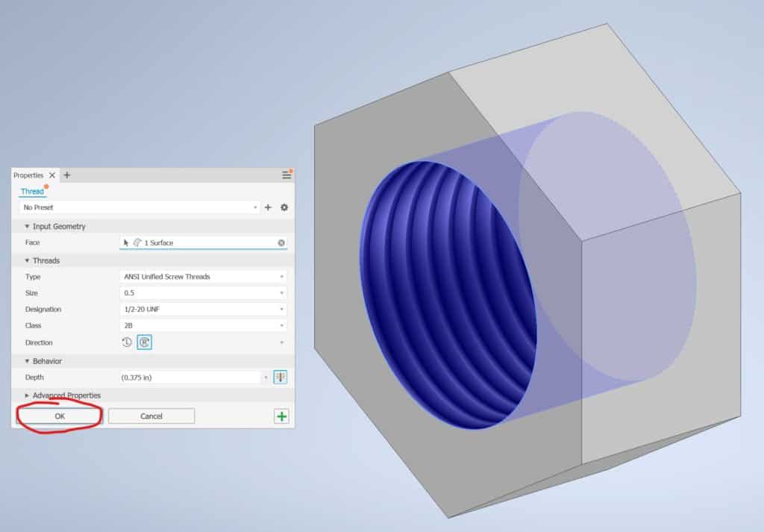Click the 1 Surface face field
Screen dimensions: 764x532
(203, 242)
